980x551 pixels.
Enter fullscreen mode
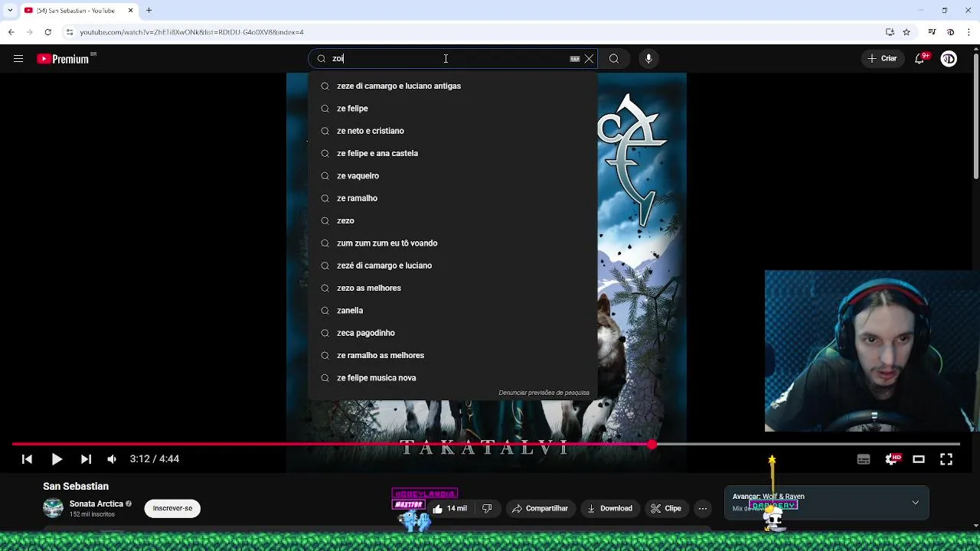946,459
